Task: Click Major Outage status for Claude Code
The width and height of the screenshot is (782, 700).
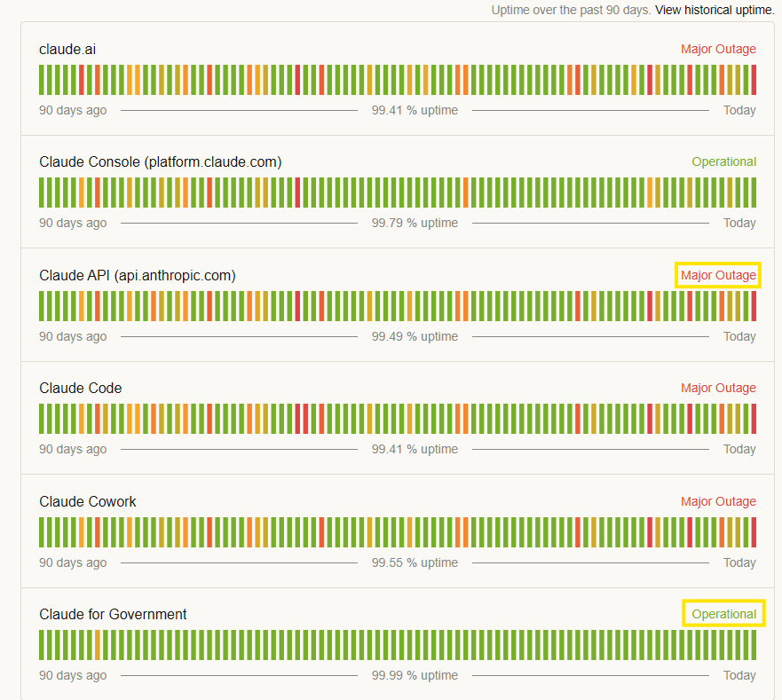Action: point(718,388)
